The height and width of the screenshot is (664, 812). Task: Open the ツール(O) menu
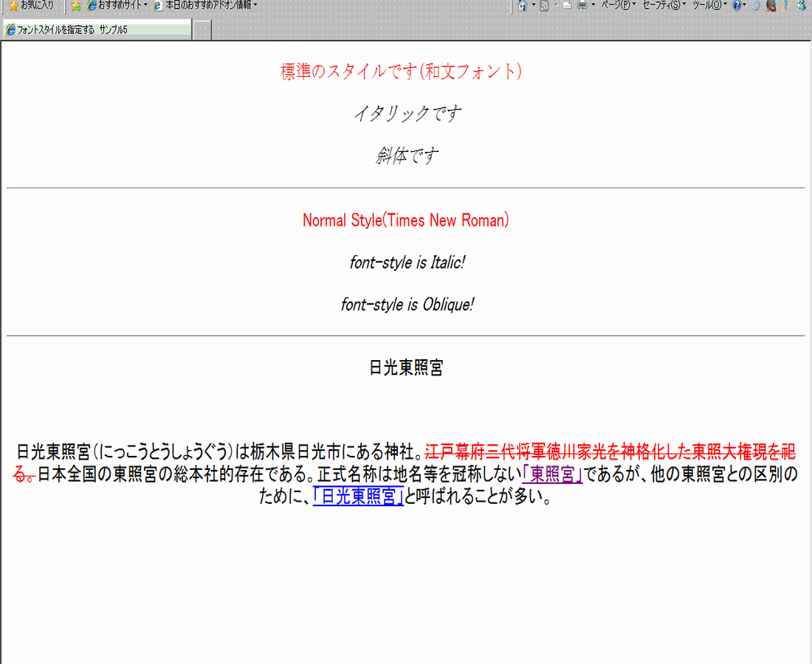(710, 5)
